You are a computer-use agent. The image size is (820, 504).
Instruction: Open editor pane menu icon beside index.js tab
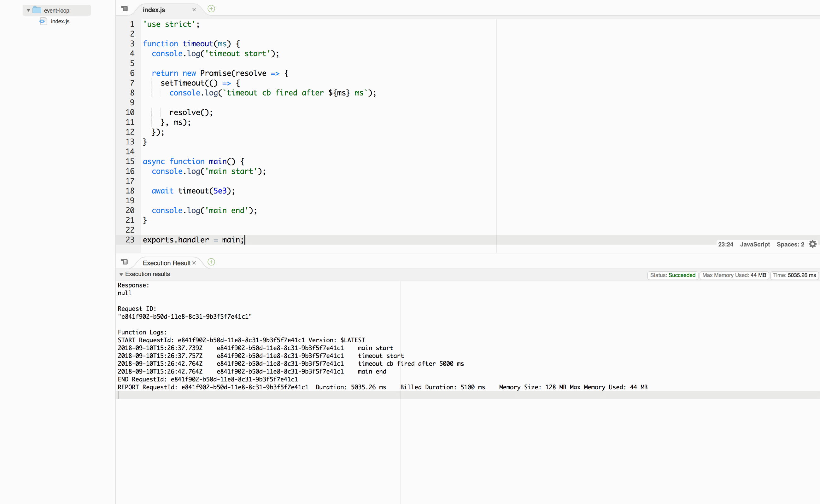124,9
